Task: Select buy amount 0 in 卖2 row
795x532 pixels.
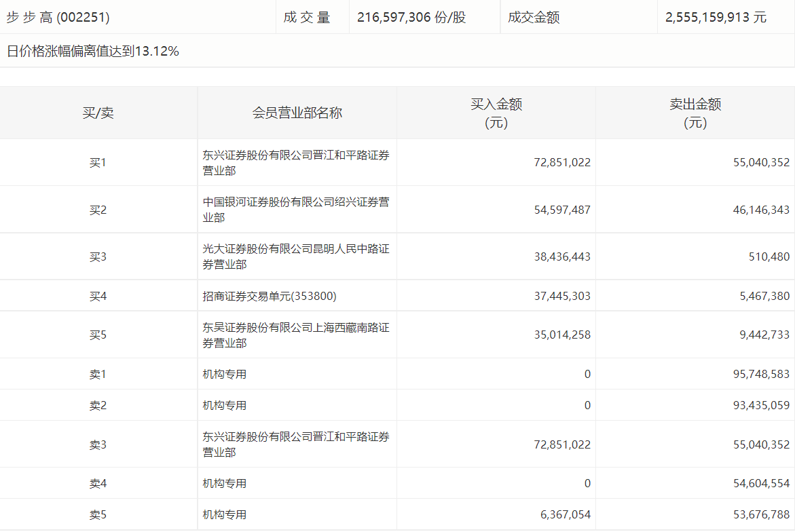Action: pos(587,405)
